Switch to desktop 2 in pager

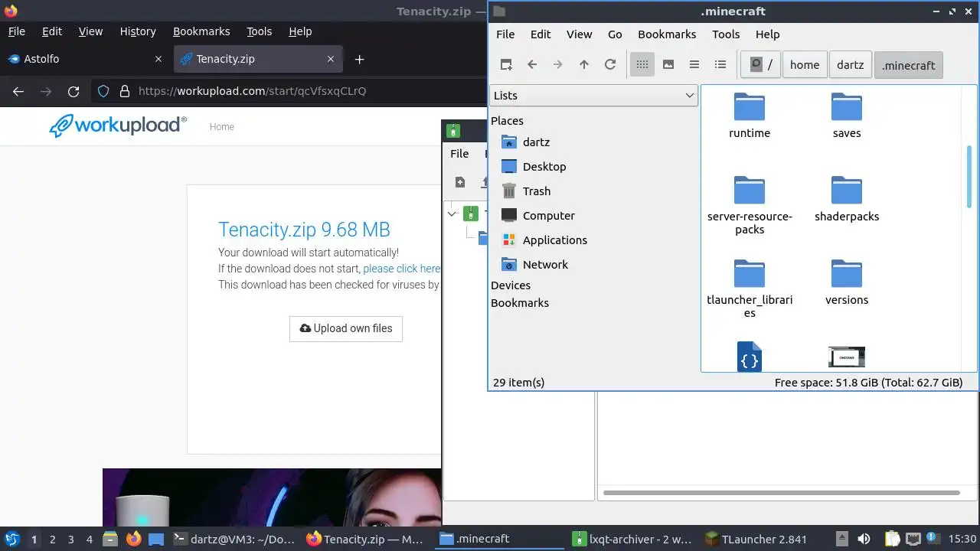52,540
